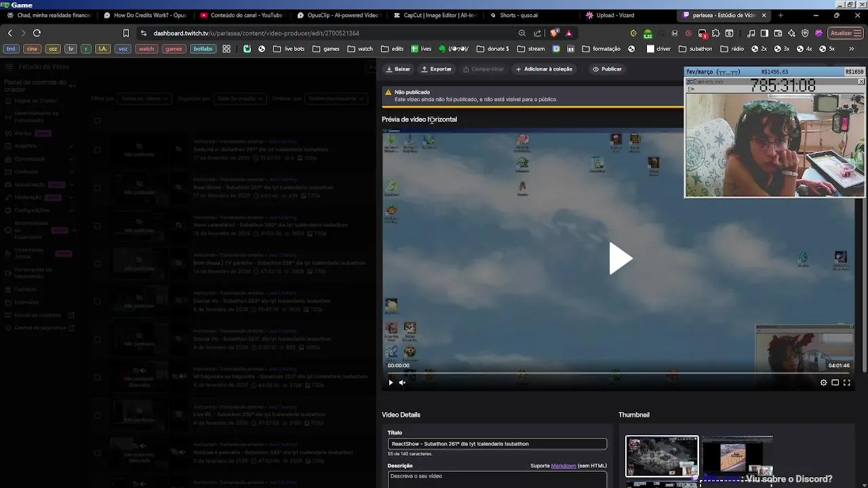
Task: Open 5x speed bookmark
Action: click(827, 49)
